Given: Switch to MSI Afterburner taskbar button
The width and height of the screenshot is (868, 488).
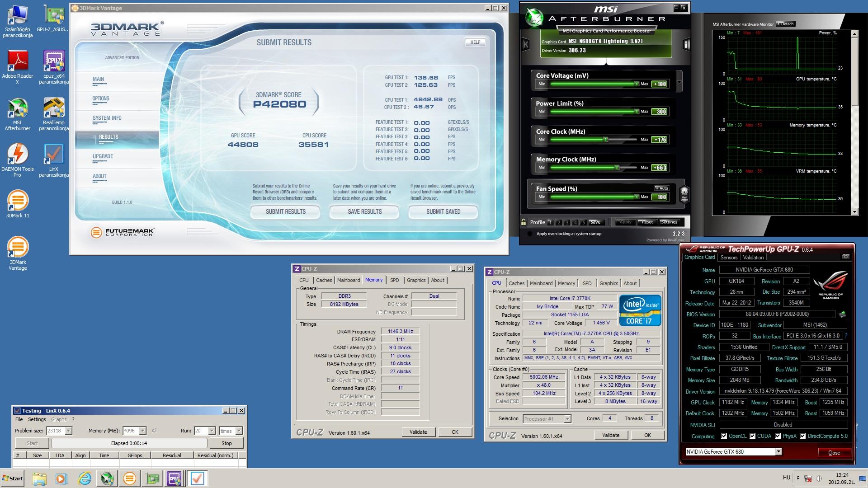Looking at the screenshot, I should [x=107, y=479].
